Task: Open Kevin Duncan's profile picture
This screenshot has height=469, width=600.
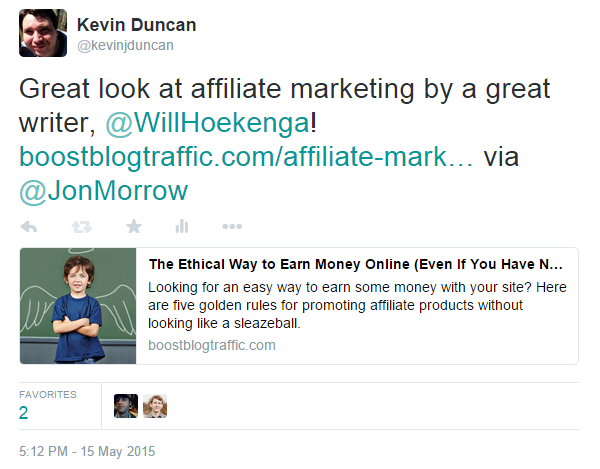Action: tap(43, 33)
